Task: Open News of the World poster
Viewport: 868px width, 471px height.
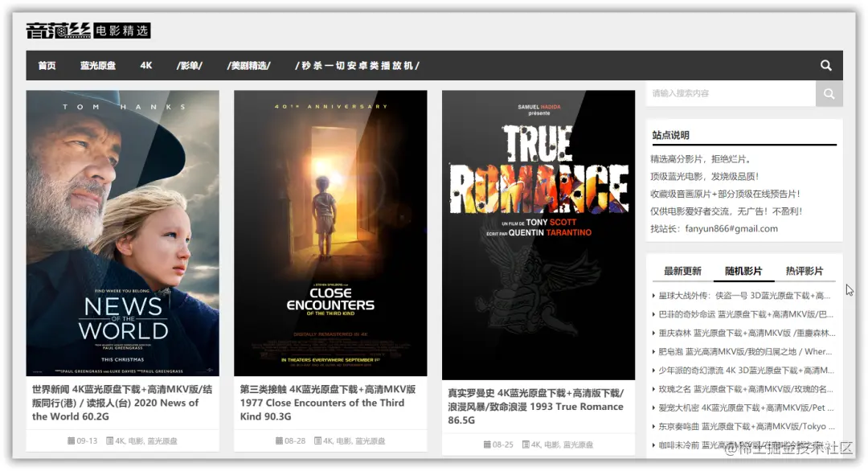Action: pos(122,233)
